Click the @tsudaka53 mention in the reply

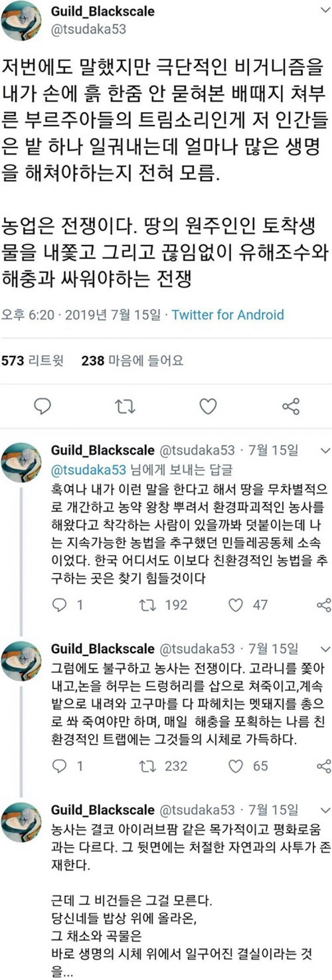[89, 469]
